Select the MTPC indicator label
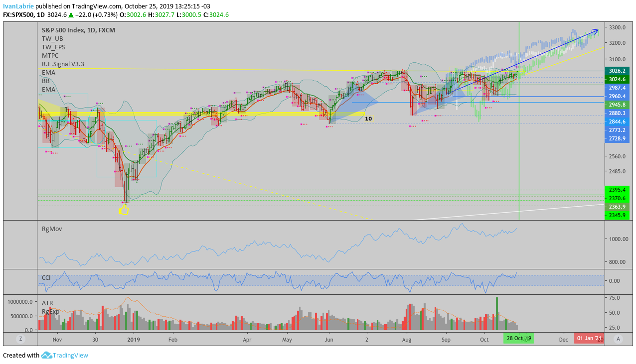The image size is (636, 364). 50,56
